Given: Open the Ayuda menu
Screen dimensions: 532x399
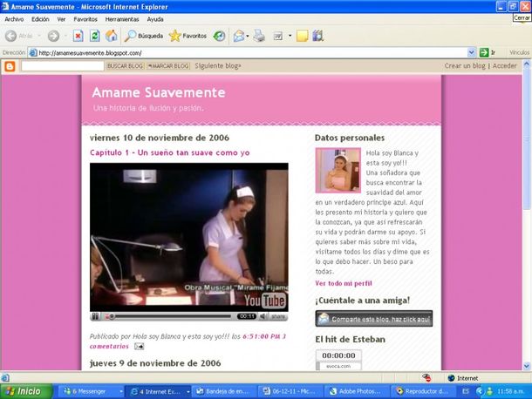Looking at the screenshot, I should click(155, 19).
